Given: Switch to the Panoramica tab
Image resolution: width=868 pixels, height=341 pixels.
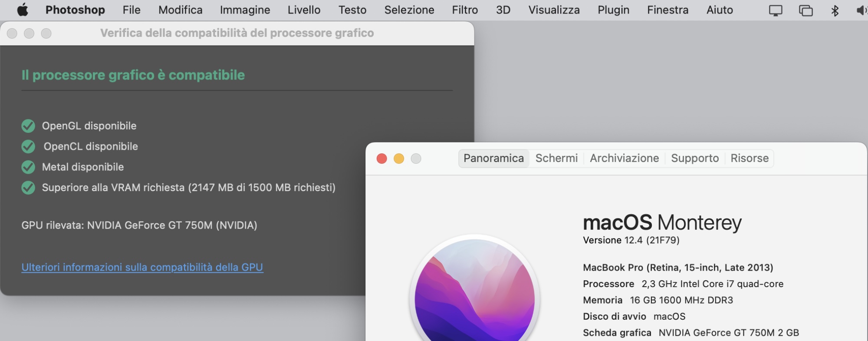Looking at the screenshot, I should 493,158.
